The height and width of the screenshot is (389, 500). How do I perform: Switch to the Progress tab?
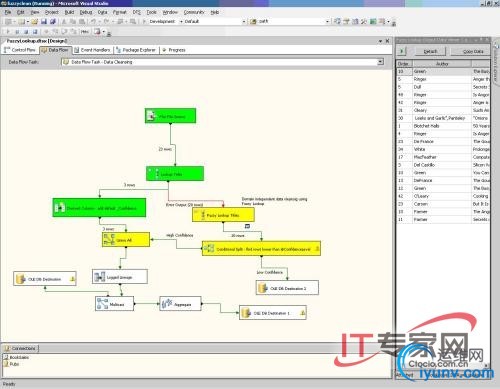[x=174, y=50]
